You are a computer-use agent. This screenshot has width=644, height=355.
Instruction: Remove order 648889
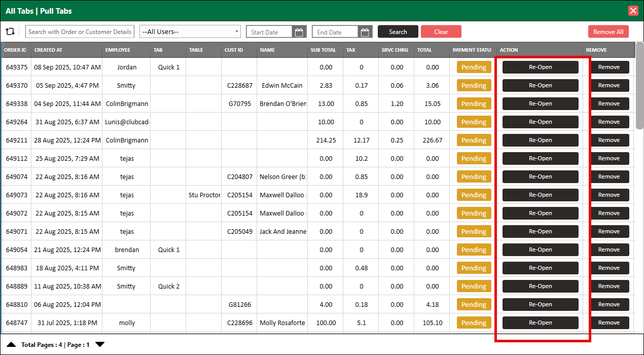coord(609,286)
